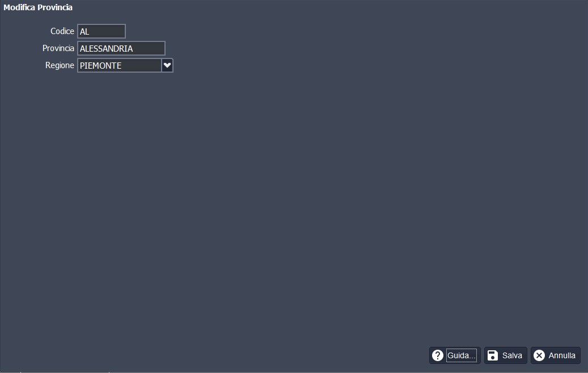588x373 pixels.
Task: Click the Guida... text label
Action: click(462, 355)
